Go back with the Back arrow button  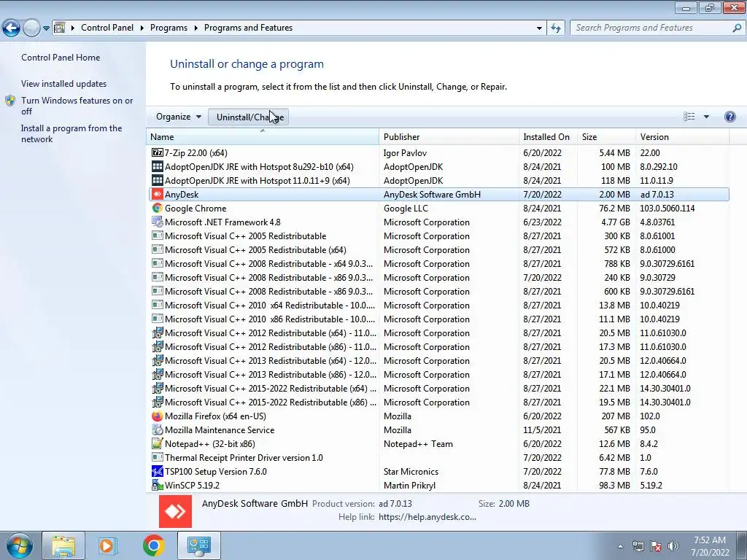pyautogui.click(x=11, y=28)
